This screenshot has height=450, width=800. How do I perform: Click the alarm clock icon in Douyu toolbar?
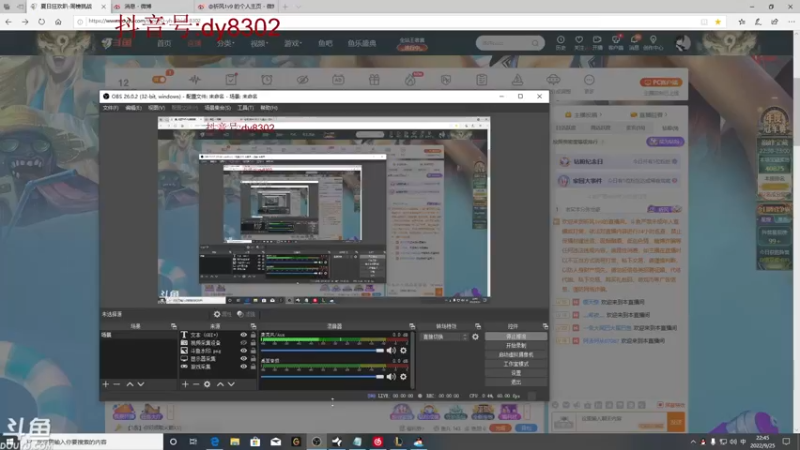[x=267, y=80]
